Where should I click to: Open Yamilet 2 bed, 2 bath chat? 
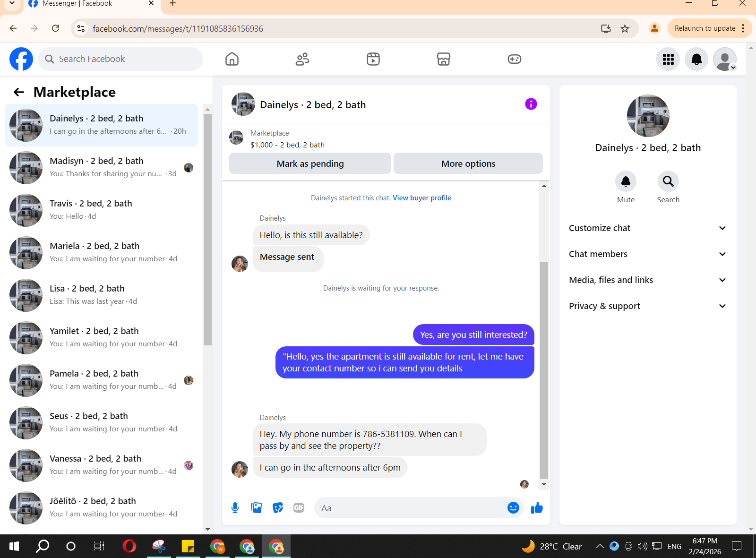coord(102,338)
